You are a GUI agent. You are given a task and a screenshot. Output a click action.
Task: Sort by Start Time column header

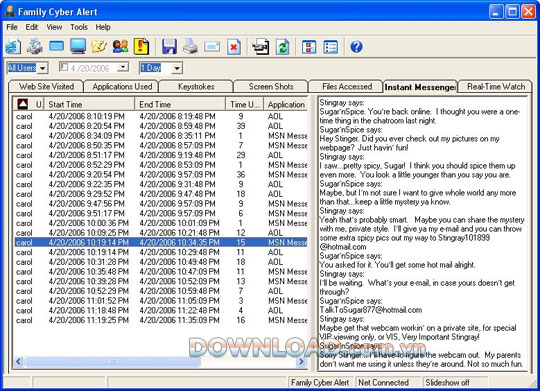point(89,104)
